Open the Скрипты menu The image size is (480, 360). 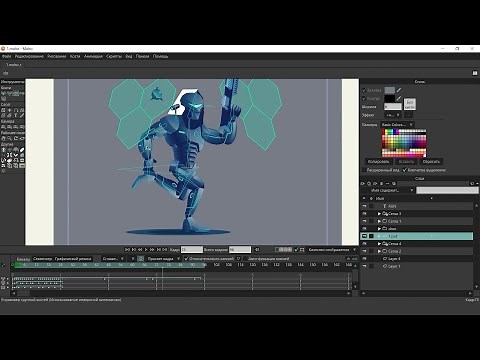pyautogui.click(x=114, y=56)
